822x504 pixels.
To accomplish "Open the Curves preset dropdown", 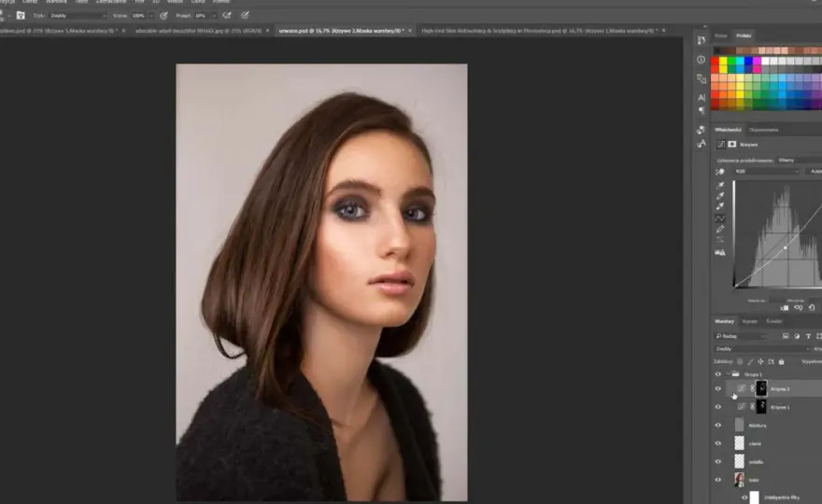I will 799,161.
